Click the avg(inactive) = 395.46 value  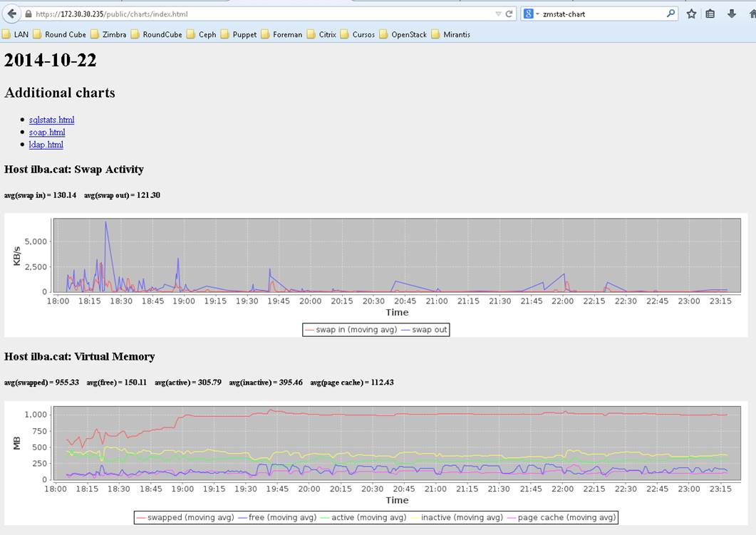266,383
